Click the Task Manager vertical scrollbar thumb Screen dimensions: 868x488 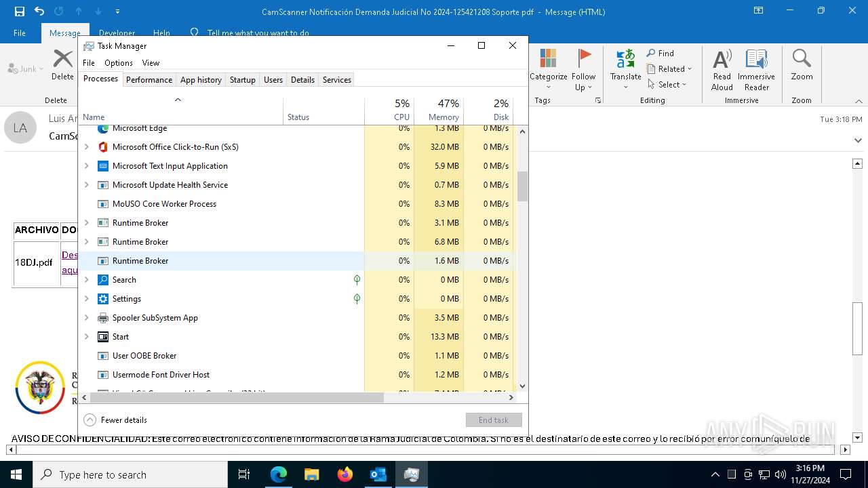click(x=522, y=186)
